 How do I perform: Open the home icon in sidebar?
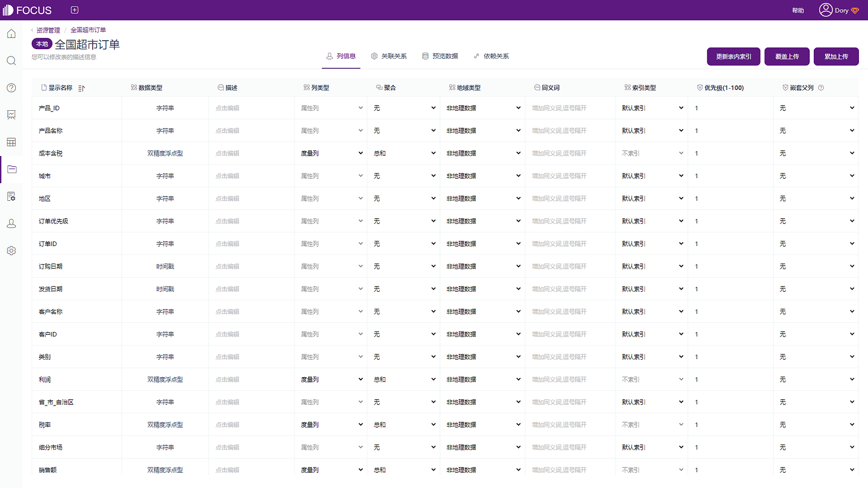coord(11,34)
